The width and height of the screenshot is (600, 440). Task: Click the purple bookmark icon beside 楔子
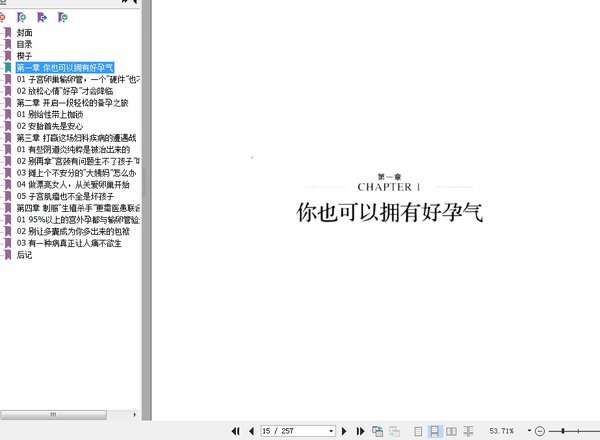8,56
